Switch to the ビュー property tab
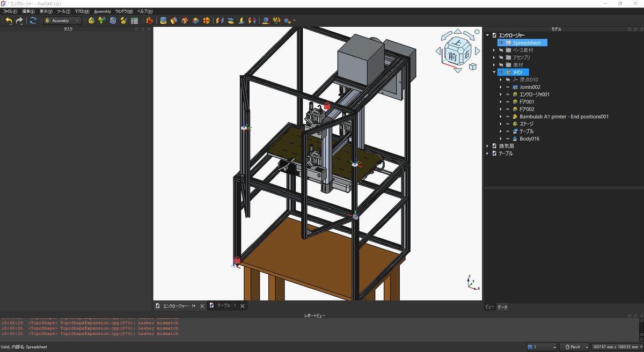This screenshot has width=644, height=352. 489,307
